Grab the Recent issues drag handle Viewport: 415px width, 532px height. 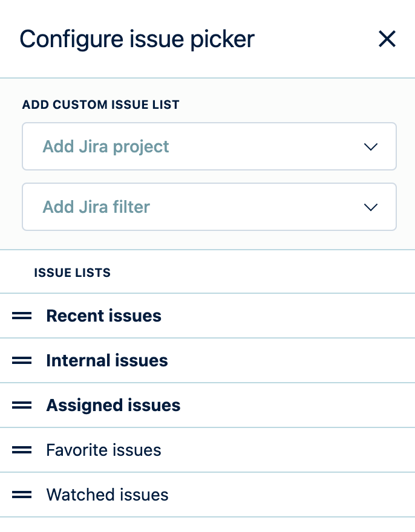(22, 316)
